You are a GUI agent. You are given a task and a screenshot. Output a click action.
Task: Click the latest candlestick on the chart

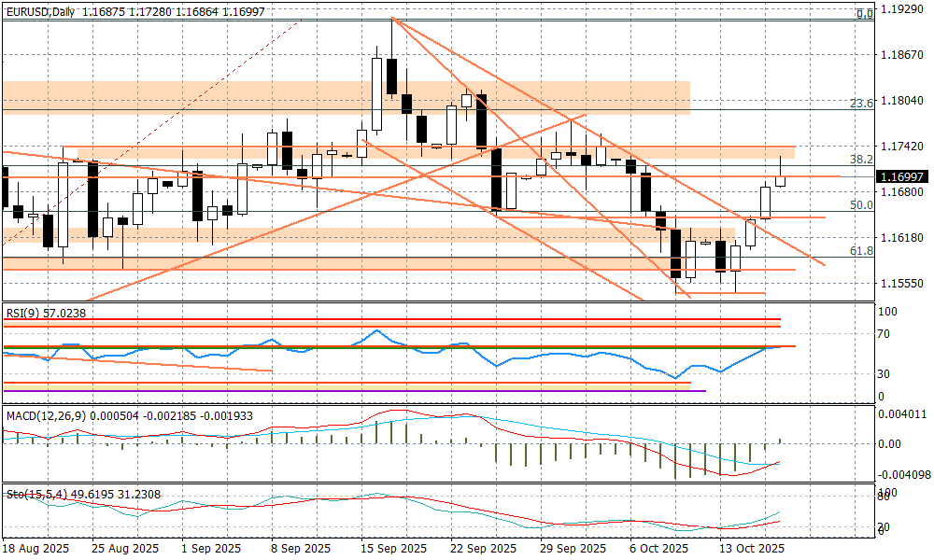click(x=780, y=178)
